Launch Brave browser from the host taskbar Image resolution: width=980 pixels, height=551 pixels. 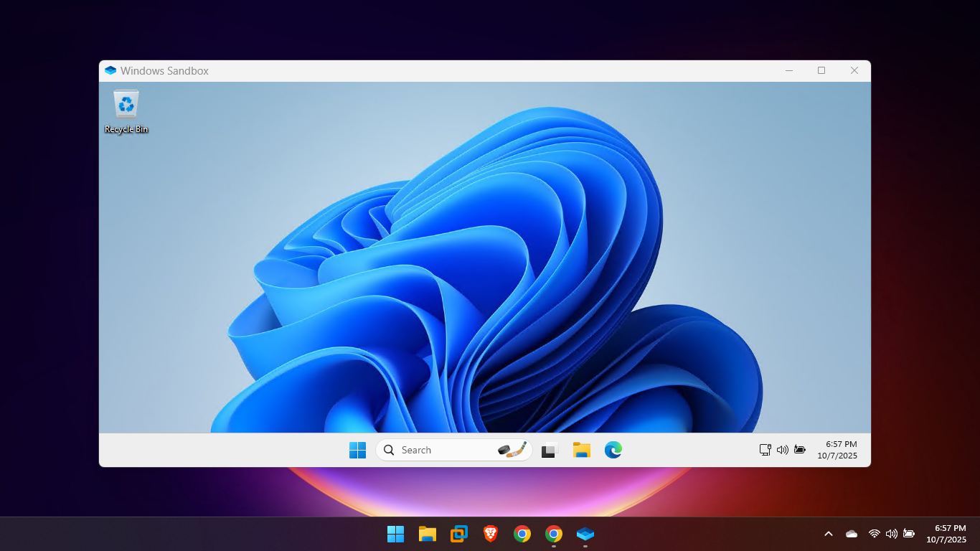pyautogui.click(x=491, y=534)
